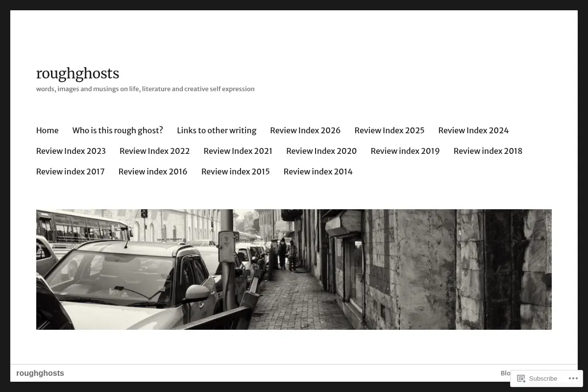The image size is (588, 392).
Task: Open 'Links to other writing' page
Action: click(x=217, y=130)
